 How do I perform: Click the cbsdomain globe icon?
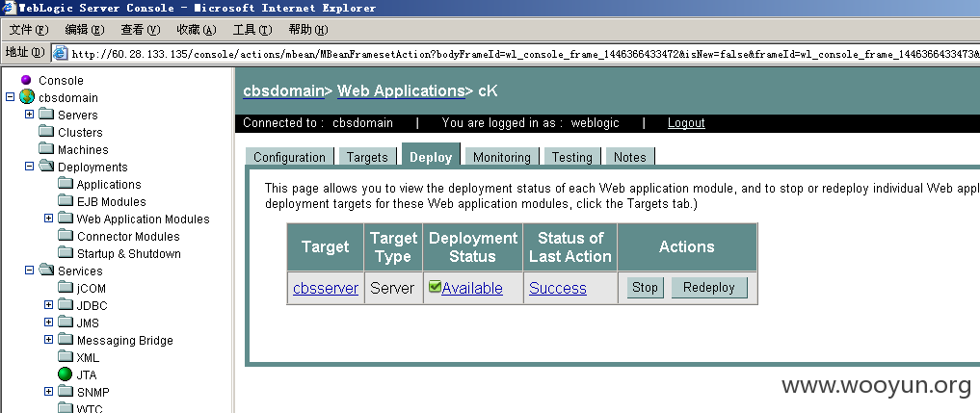26,97
